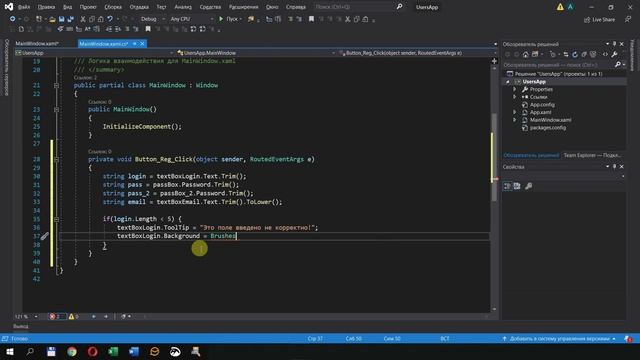Close the MainWindow.xaml.cs tab
This screenshot has width=640, height=360.
point(142,44)
